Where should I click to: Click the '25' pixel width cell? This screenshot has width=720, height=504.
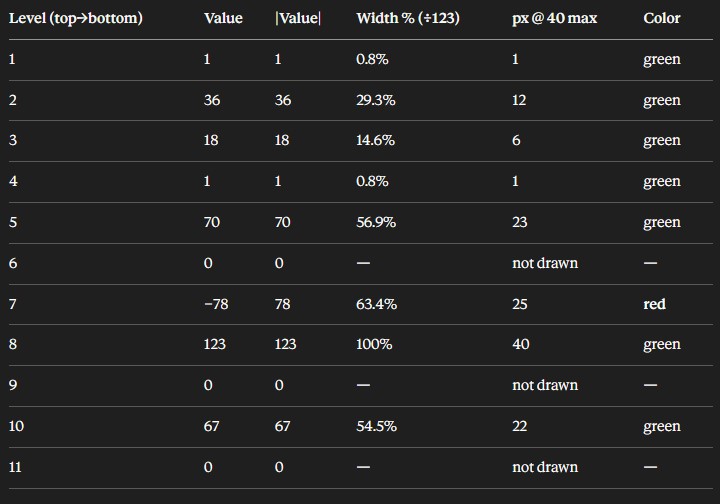click(x=520, y=304)
